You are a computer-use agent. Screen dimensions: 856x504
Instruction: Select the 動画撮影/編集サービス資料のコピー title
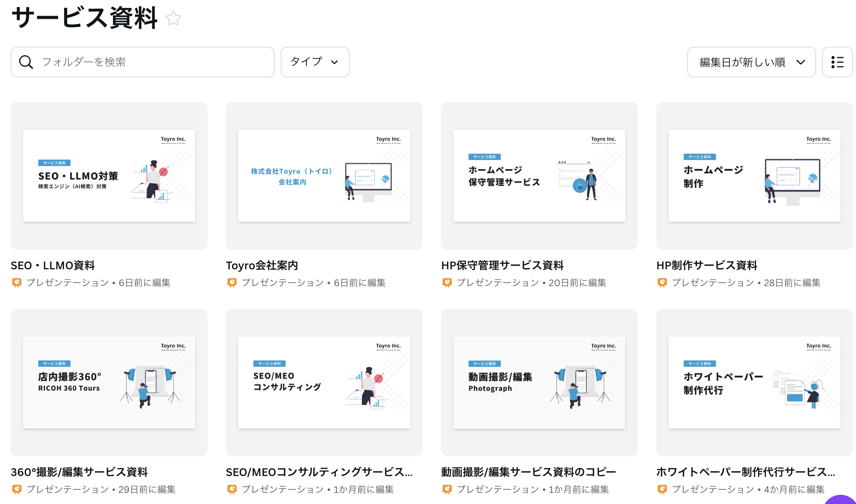pos(528,472)
